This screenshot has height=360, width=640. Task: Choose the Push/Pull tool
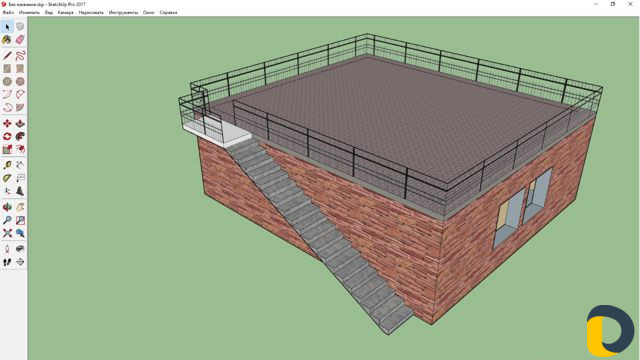pyautogui.click(x=20, y=123)
